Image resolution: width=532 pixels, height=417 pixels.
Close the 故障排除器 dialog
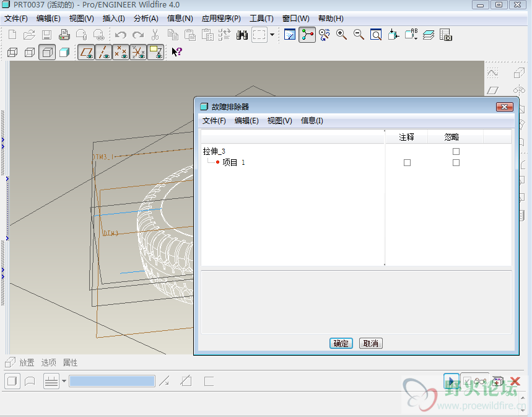pyautogui.click(x=505, y=107)
